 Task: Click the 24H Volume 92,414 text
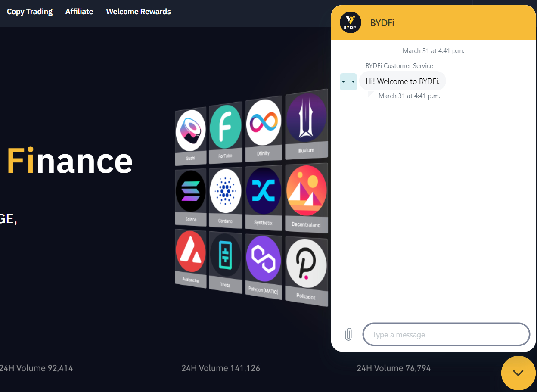(x=36, y=368)
